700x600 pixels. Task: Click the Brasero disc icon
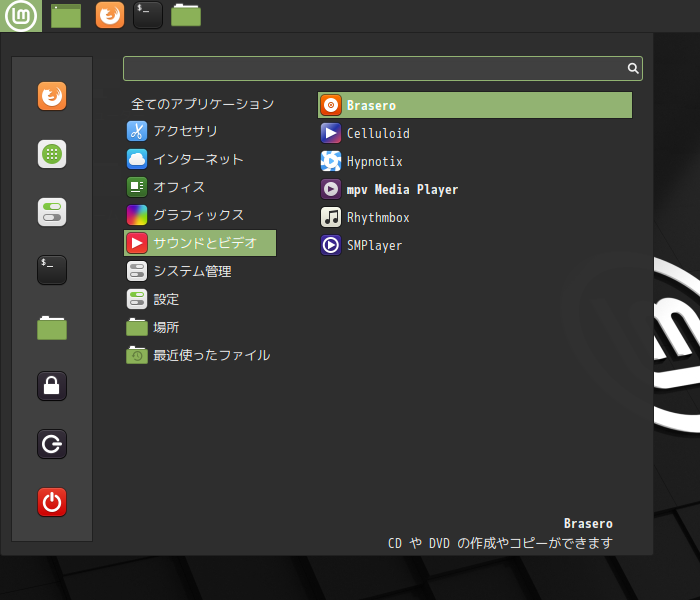[x=331, y=105]
